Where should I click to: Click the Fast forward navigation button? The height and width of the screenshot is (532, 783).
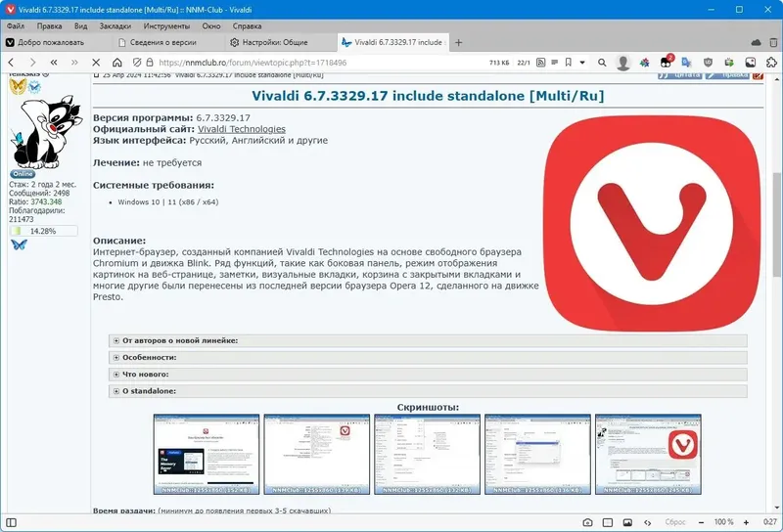tap(75, 63)
